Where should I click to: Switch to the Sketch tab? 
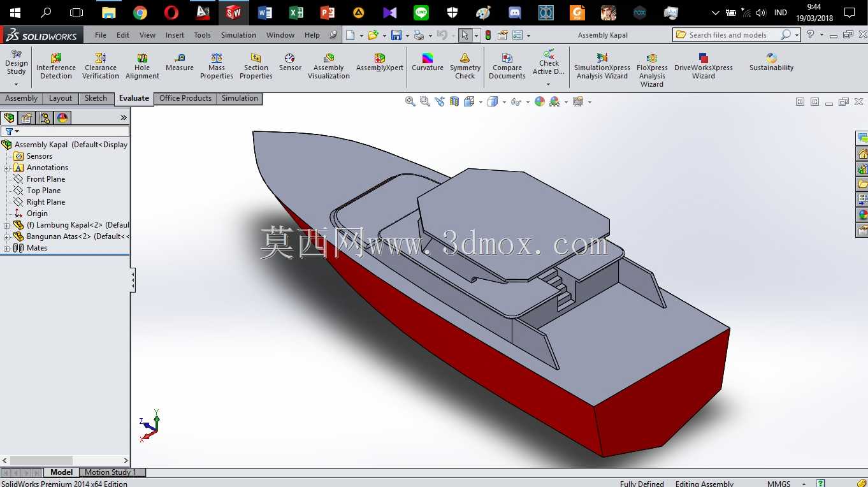point(96,98)
